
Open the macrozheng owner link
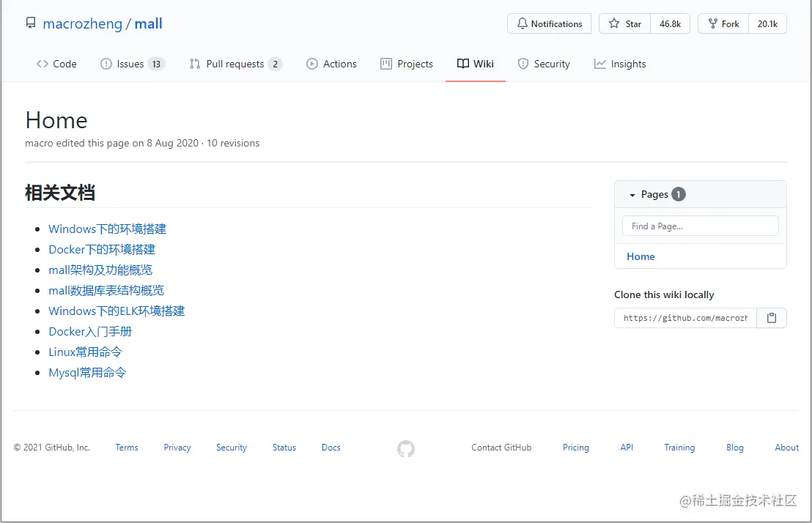tap(82, 24)
